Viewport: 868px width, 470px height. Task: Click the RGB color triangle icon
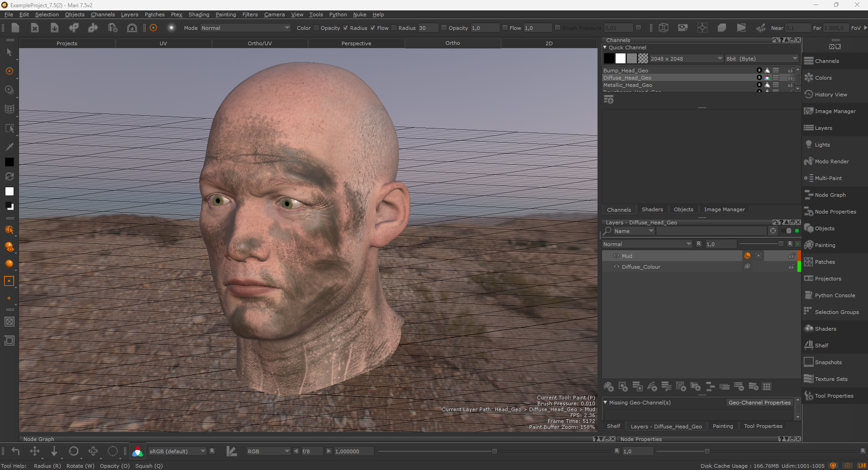138,451
